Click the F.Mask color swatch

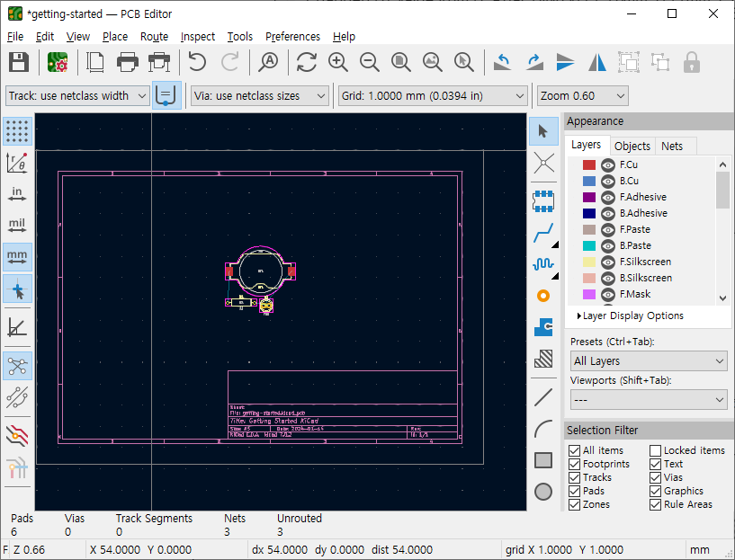(589, 294)
